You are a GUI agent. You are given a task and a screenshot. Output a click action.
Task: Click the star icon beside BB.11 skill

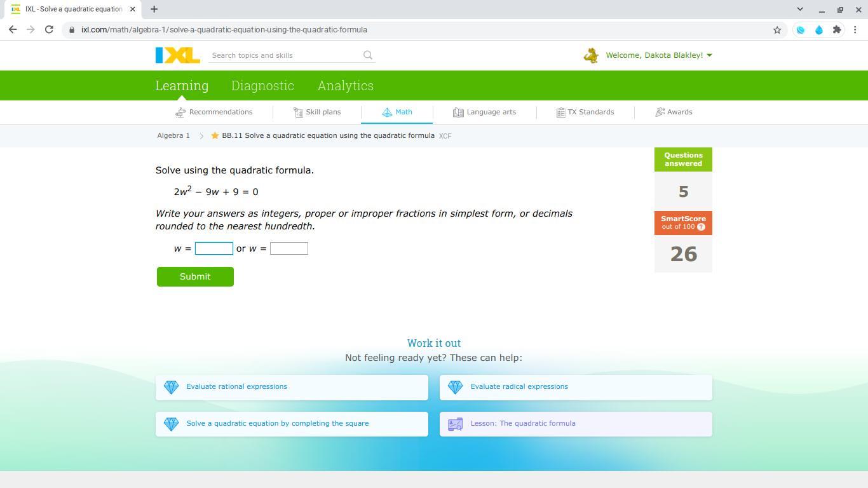click(x=215, y=135)
